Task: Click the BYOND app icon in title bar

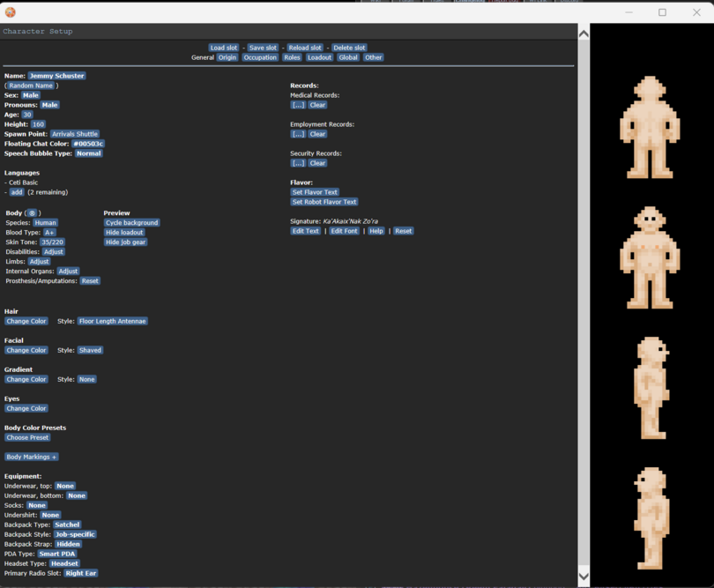Action: tap(10, 12)
